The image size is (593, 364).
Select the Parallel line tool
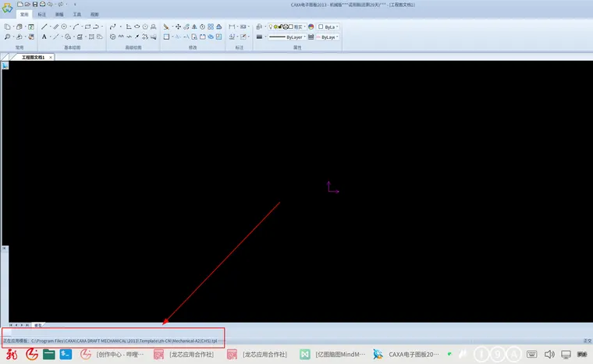click(x=56, y=27)
